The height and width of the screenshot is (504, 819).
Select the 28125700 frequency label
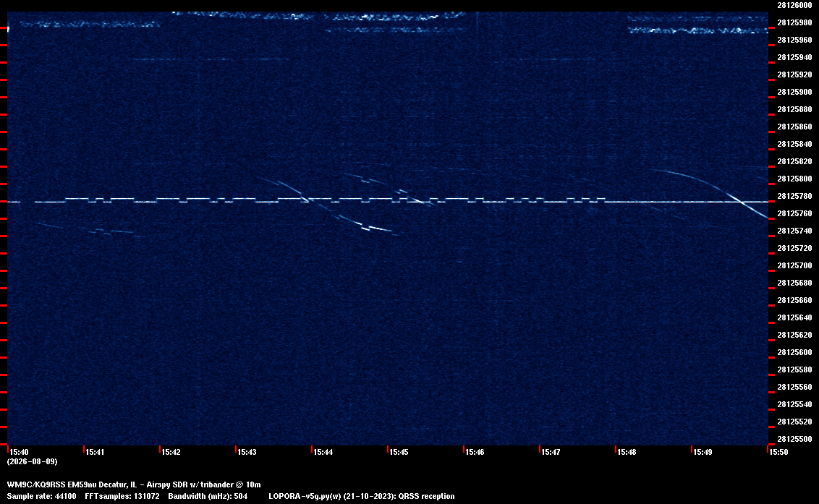(794, 265)
